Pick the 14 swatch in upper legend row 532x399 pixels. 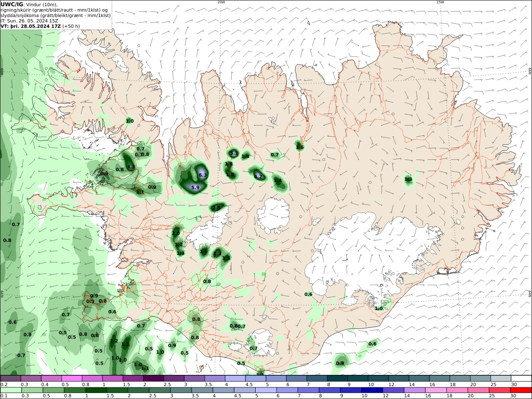tap(420, 378)
